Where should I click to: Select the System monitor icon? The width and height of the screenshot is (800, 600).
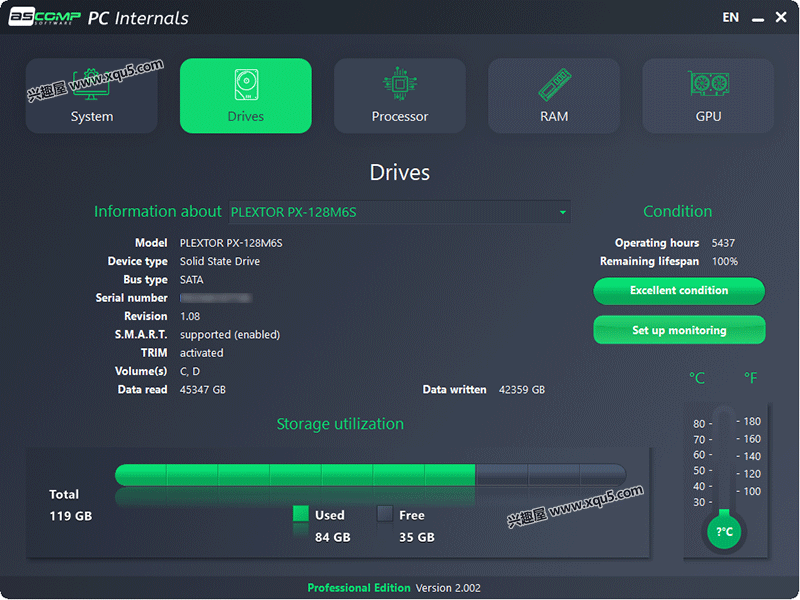91,85
